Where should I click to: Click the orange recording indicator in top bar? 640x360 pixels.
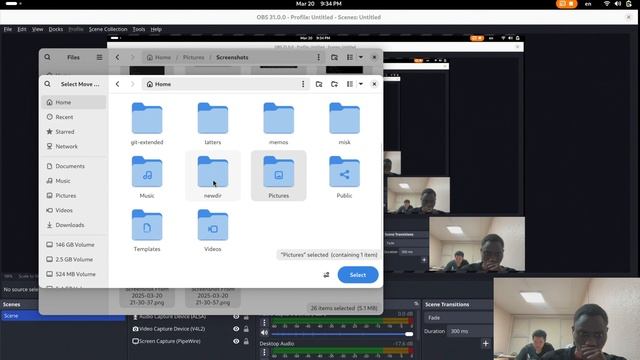[x=567, y=4]
